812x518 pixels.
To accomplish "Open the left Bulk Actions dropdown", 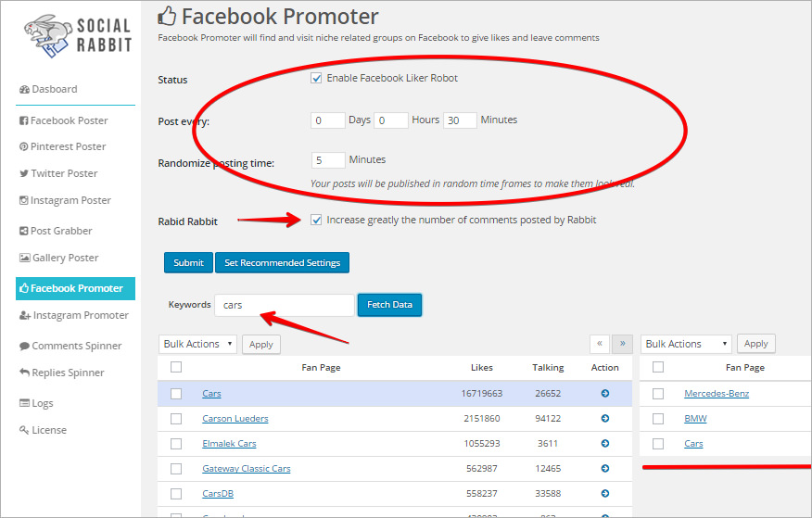I will pyautogui.click(x=197, y=344).
